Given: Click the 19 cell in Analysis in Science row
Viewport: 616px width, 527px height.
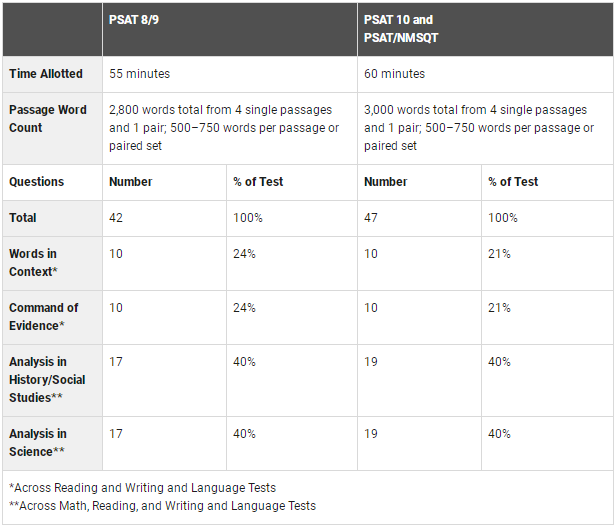Looking at the screenshot, I should click(x=371, y=433).
